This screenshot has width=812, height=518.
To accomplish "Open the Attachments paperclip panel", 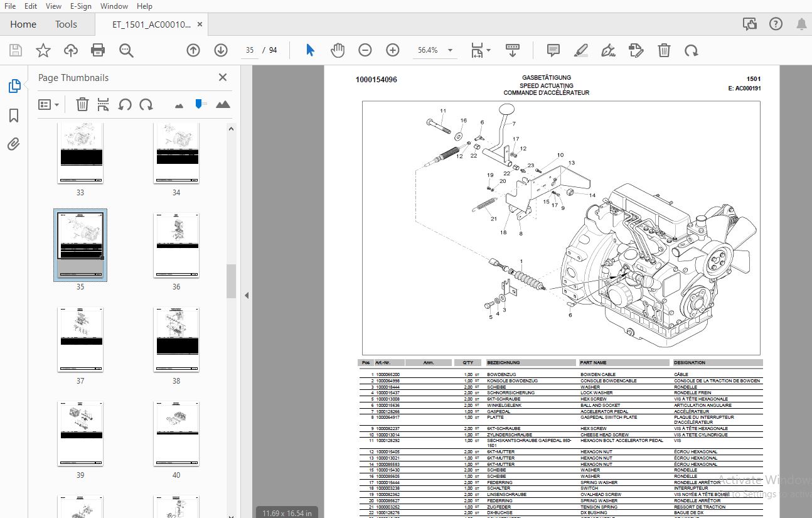I will tap(14, 144).
